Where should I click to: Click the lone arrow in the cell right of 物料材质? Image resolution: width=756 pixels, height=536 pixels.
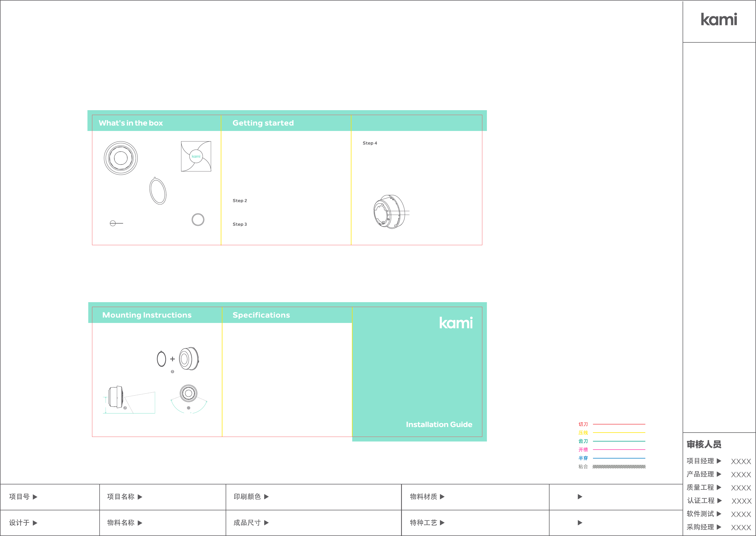pyautogui.click(x=580, y=496)
